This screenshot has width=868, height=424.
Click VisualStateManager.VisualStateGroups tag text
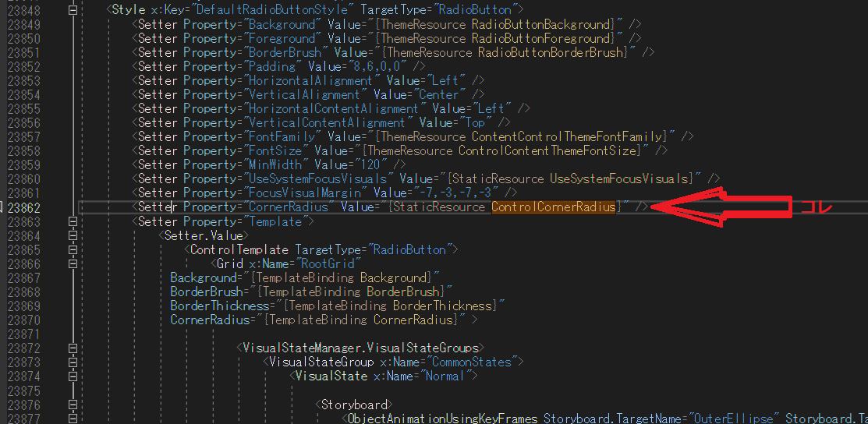point(360,348)
